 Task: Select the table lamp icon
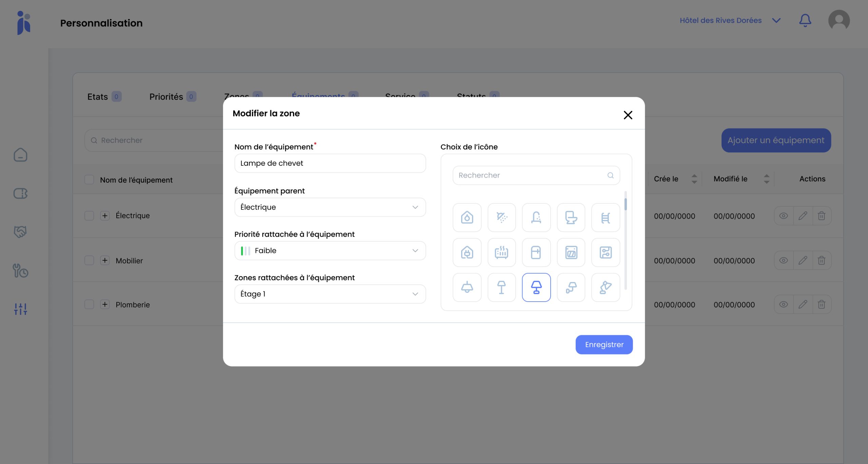[536, 287]
